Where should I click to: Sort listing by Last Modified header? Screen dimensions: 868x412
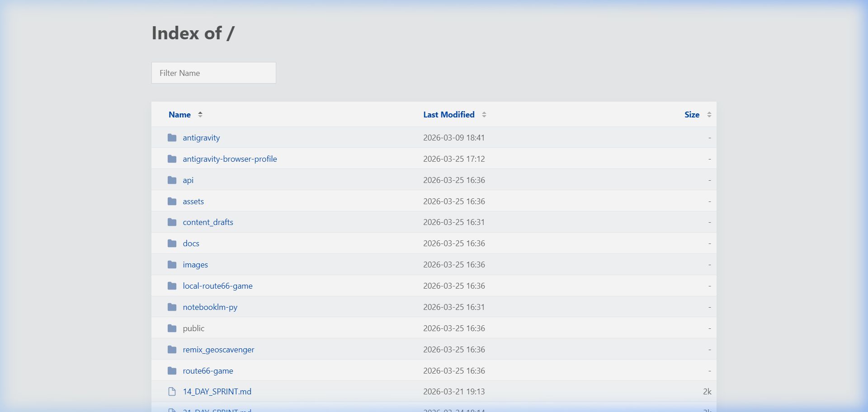coord(448,115)
